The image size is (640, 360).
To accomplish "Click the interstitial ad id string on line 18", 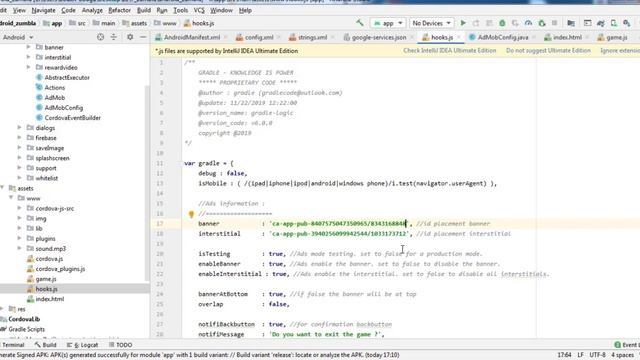I will click(339, 234).
